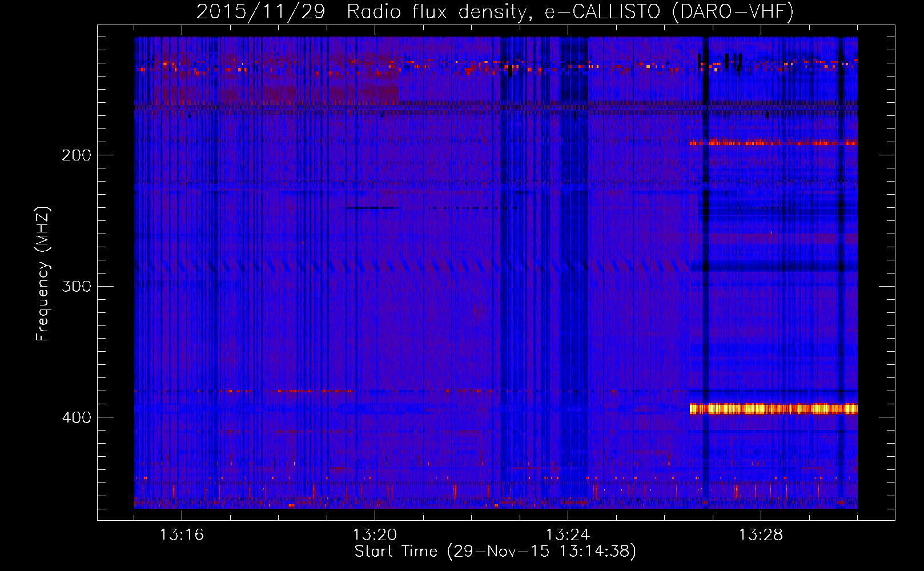Click the 'Frequency (MHZ)' axis label
This screenshot has width=924, height=571.
[x=43, y=274]
